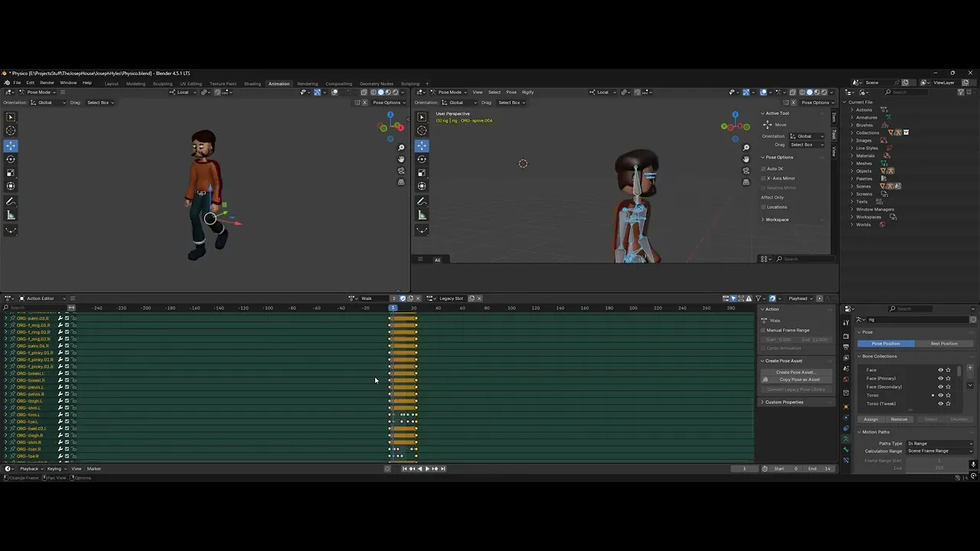Open the Keying menu in the timeline

pyautogui.click(x=55, y=468)
